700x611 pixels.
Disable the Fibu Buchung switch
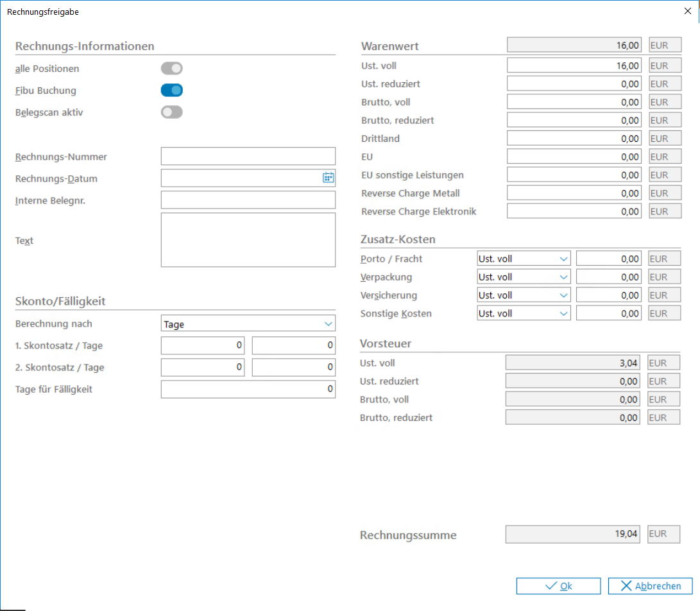171,90
